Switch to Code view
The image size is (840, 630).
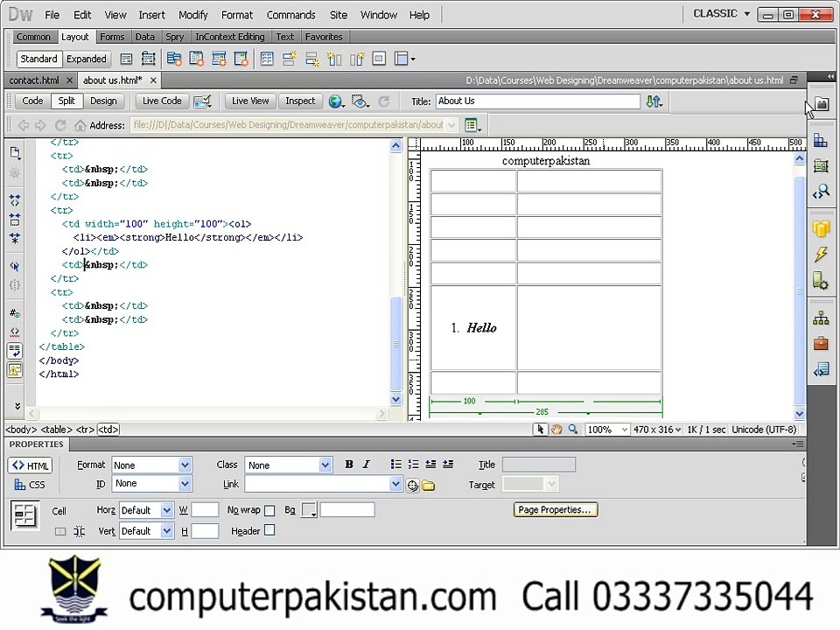32,101
